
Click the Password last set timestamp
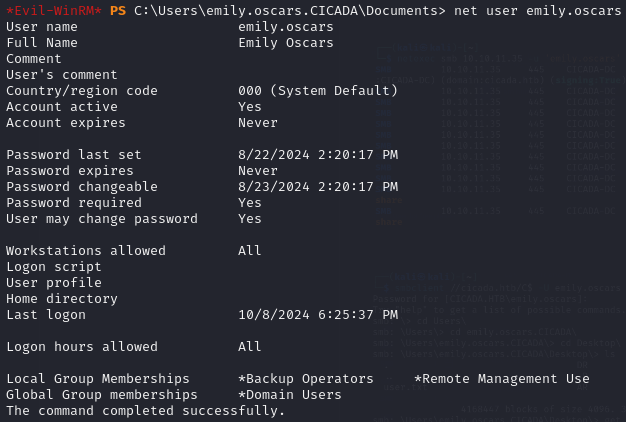click(x=318, y=155)
